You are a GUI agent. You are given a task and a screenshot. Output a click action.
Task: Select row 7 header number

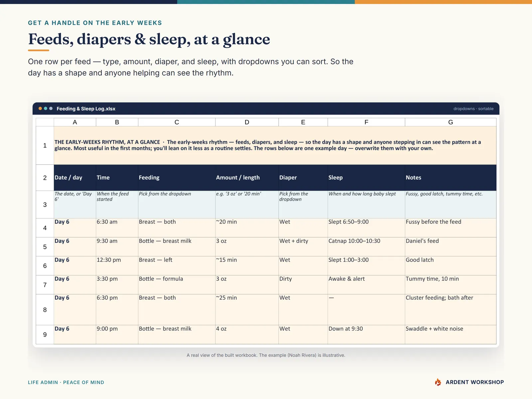[x=45, y=285]
